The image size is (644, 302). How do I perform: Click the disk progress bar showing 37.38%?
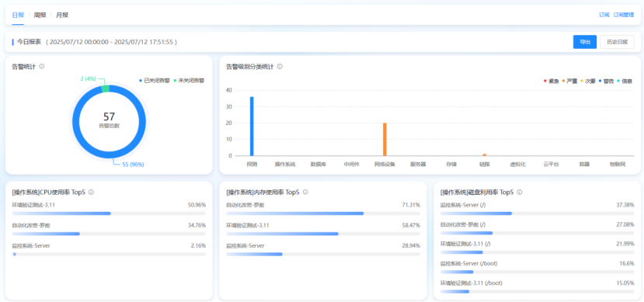(x=538, y=213)
